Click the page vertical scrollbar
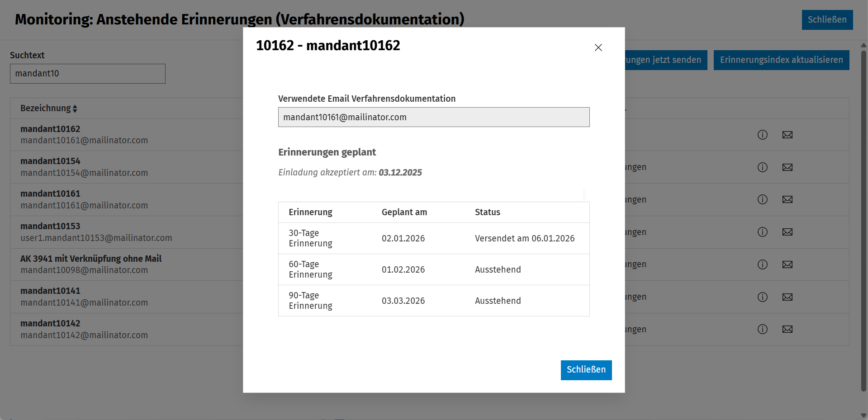The image size is (868, 420). 863,222
